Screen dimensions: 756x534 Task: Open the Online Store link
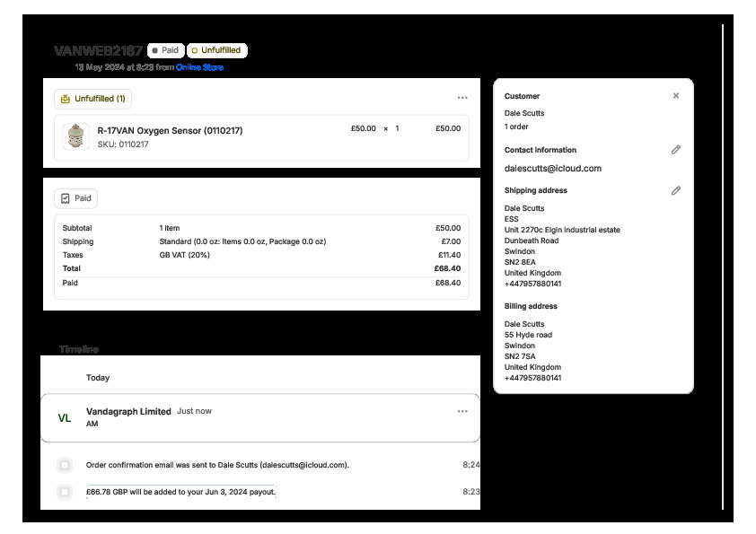(x=199, y=67)
